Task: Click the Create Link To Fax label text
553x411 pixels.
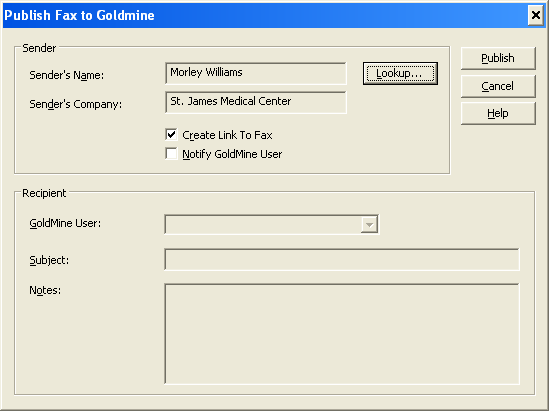Action: pyautogui.click(x=227, y=135)
